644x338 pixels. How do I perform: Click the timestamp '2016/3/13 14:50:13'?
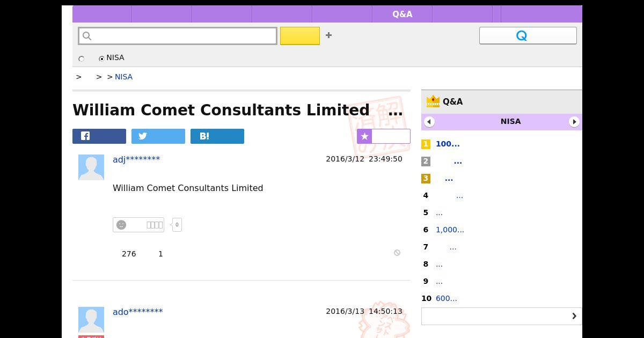click(x=364, y=311)
